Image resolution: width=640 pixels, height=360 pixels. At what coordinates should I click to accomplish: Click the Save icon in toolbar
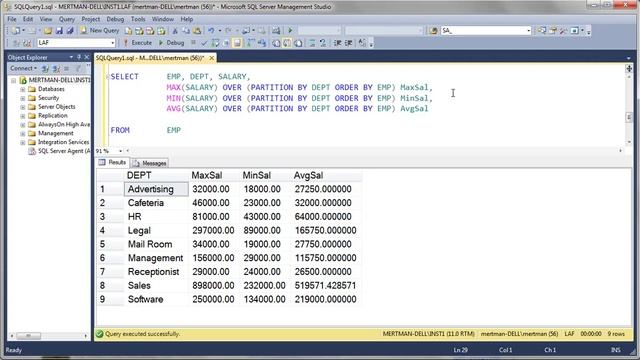[59, 31]
